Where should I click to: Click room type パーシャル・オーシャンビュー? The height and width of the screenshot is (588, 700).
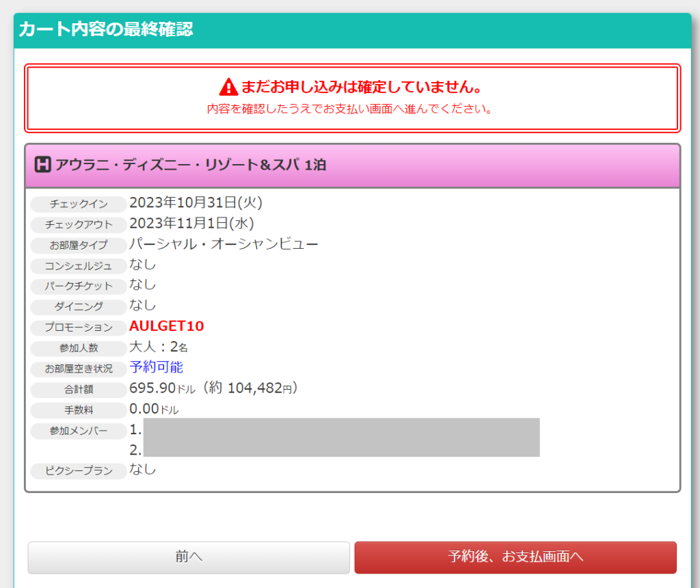(x=224, y=244)
